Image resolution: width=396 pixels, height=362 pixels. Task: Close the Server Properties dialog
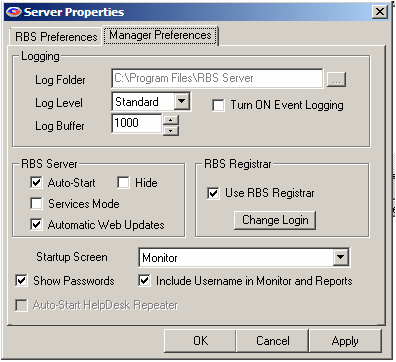(x=380, y=12)
